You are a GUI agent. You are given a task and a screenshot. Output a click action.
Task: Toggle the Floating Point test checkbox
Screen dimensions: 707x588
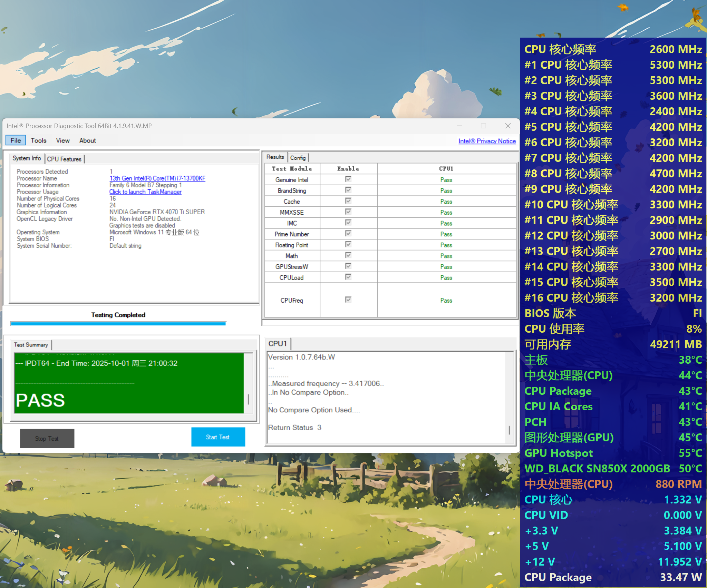(x=348, y=244)
